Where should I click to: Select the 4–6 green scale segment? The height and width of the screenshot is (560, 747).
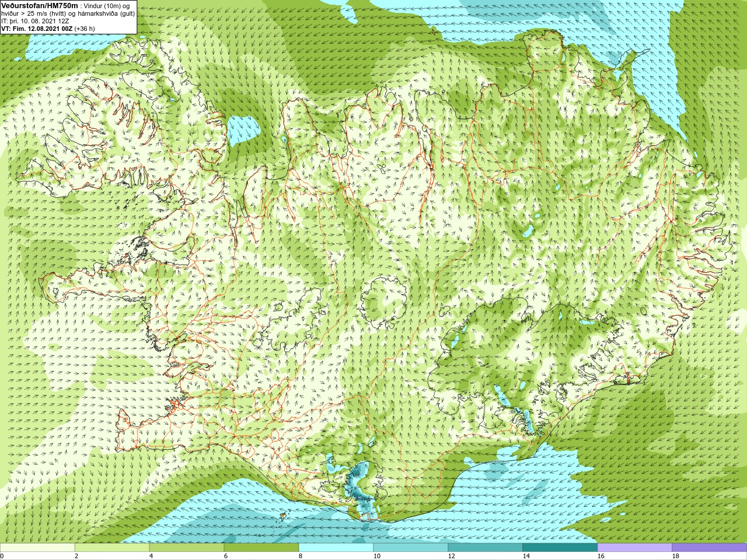[187, 548]
